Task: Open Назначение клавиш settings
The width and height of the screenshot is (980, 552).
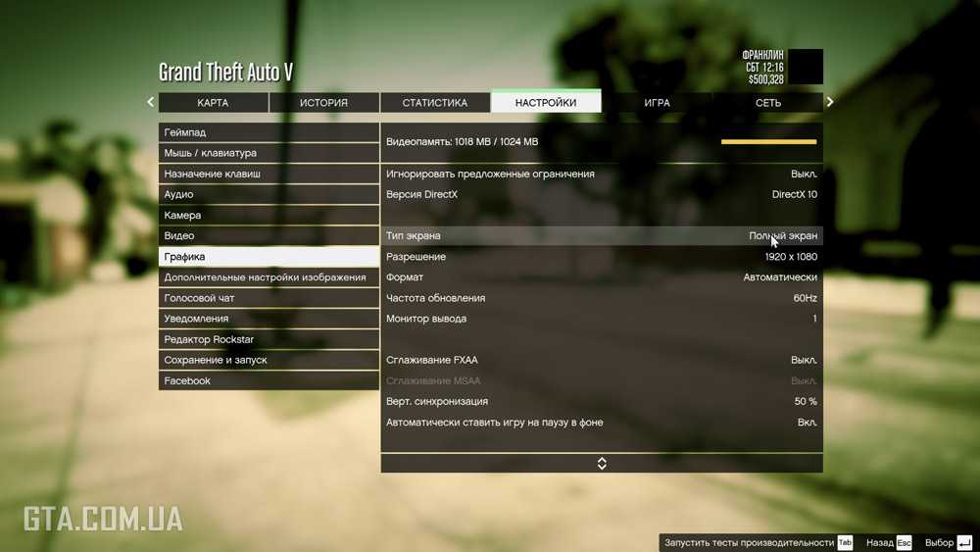Action: pyautogui.click(x=269, y=174)
